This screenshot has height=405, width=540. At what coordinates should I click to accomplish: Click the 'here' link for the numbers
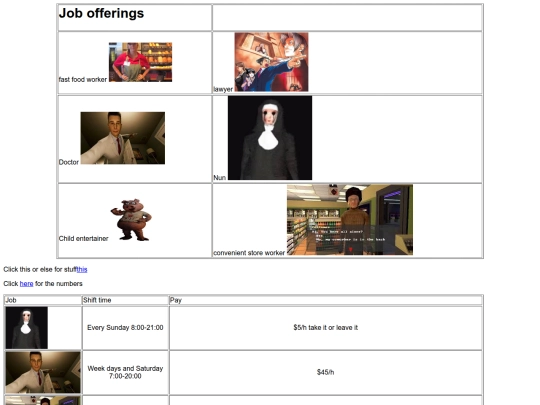(27, 283)
